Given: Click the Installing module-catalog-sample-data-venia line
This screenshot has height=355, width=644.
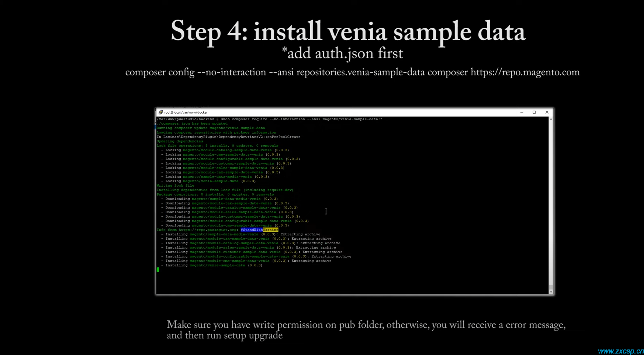Looking at the screenshot, I should point(250,243).
